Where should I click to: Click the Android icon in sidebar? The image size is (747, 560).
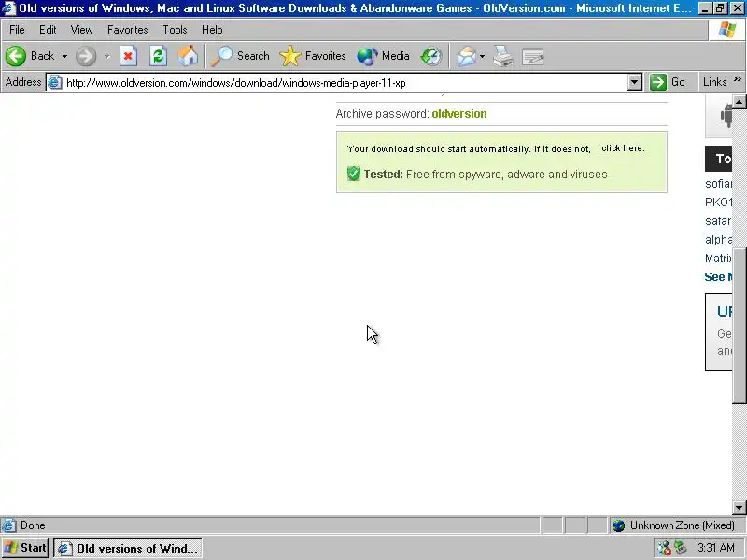click(726, 116)
